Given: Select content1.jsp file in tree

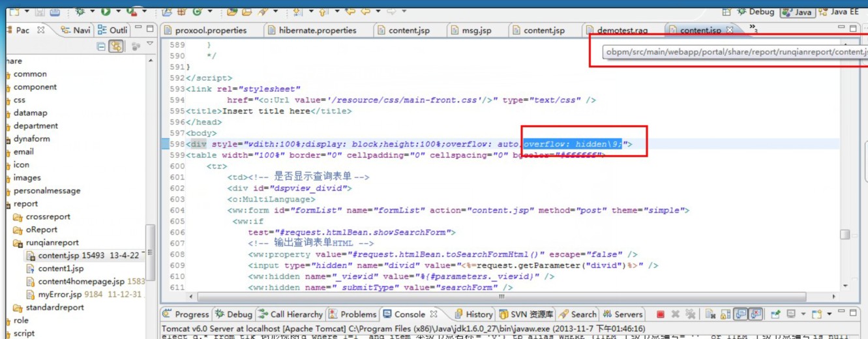Looking at the screenshot, I should click(55, 269).
